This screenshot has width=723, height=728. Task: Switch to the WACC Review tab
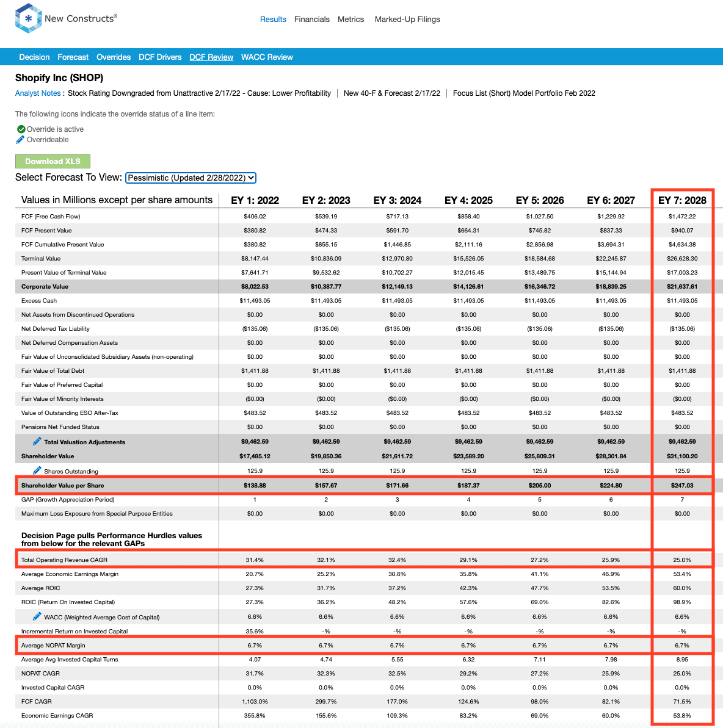pyautogui.click(x=267, y=57)
